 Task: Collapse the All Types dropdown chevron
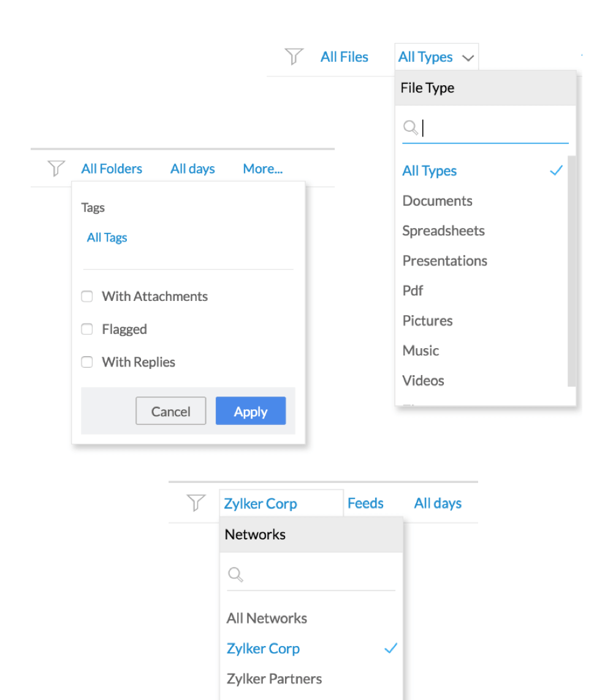468,58
